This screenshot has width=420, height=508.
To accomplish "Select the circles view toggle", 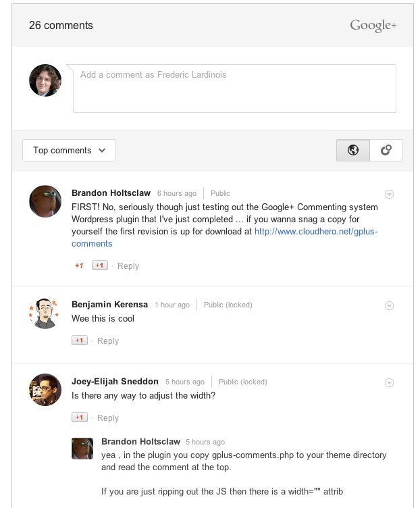I will point(386,151).
